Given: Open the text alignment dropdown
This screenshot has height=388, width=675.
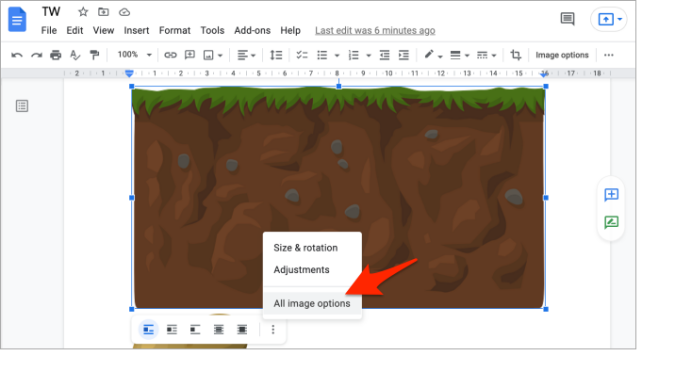Looking at the screenshot, I should point(246,55).
